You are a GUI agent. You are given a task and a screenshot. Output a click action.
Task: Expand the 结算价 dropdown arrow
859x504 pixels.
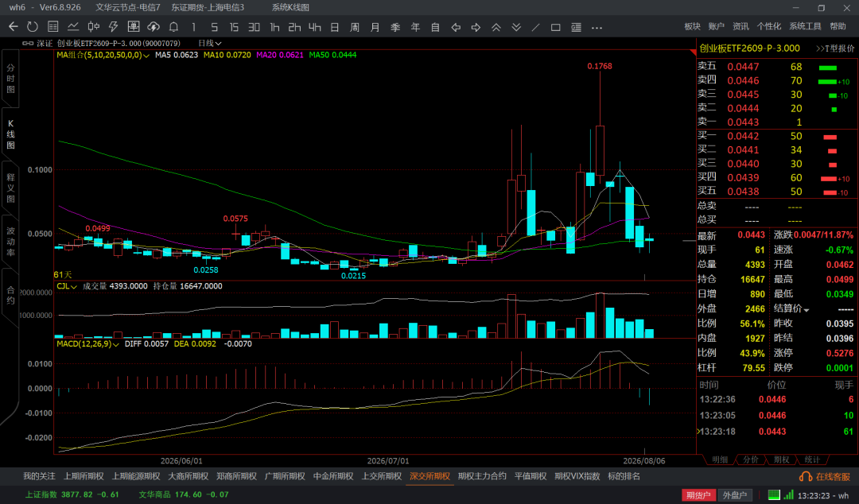click(x=807, y=309)
